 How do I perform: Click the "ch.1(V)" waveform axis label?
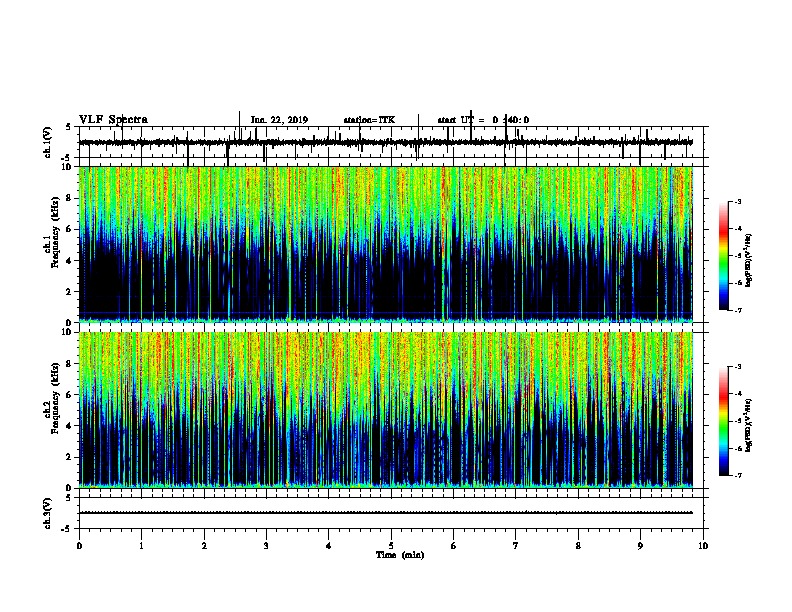(47, 142)
